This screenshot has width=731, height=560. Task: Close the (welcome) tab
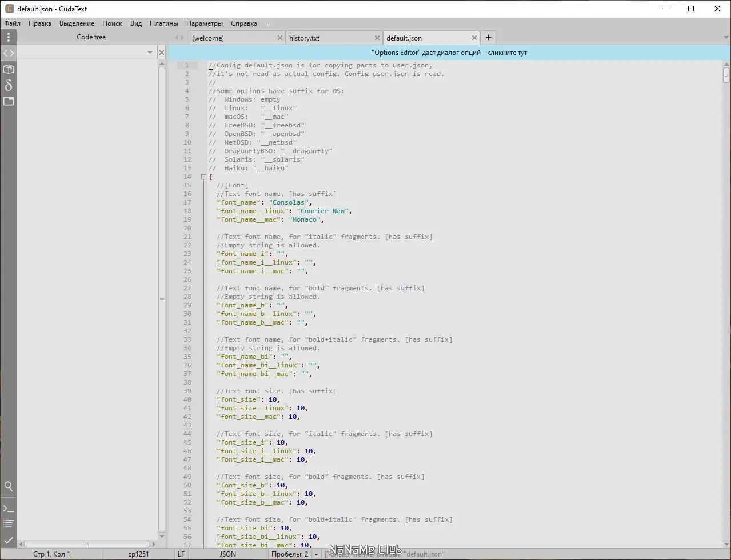[280, 38]
